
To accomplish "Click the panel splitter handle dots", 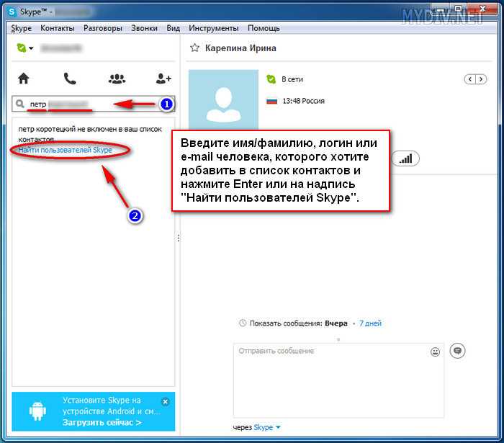I will 179,238.
